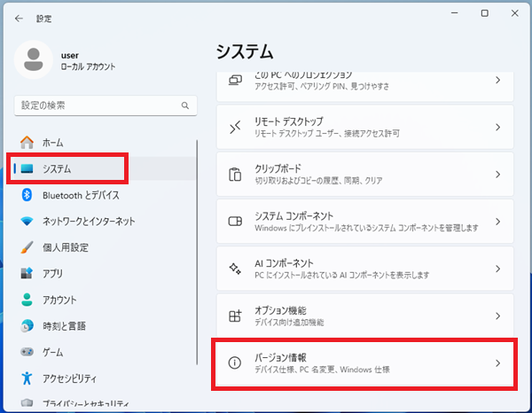
Task: Click the user profile avatar
Action: coord(34,59)
